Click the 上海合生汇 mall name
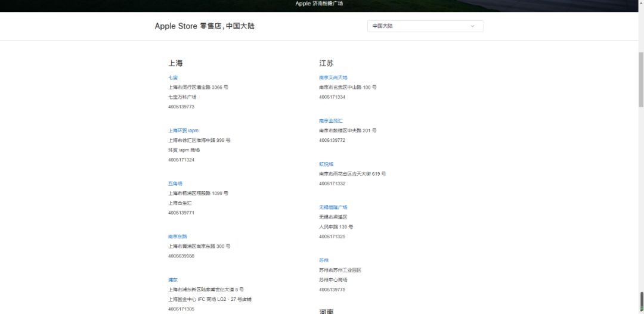644x314 pixels. coord(180,203)
